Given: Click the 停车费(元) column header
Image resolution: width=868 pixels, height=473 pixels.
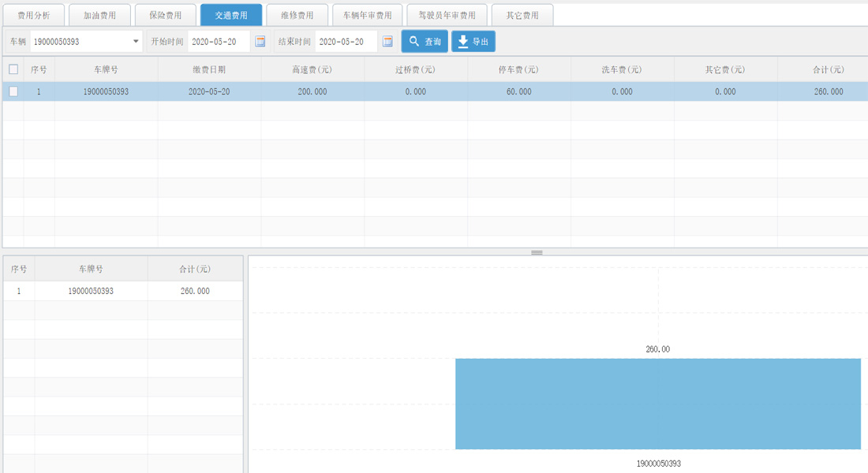Looking at the screenshot, I should [518, 69].
